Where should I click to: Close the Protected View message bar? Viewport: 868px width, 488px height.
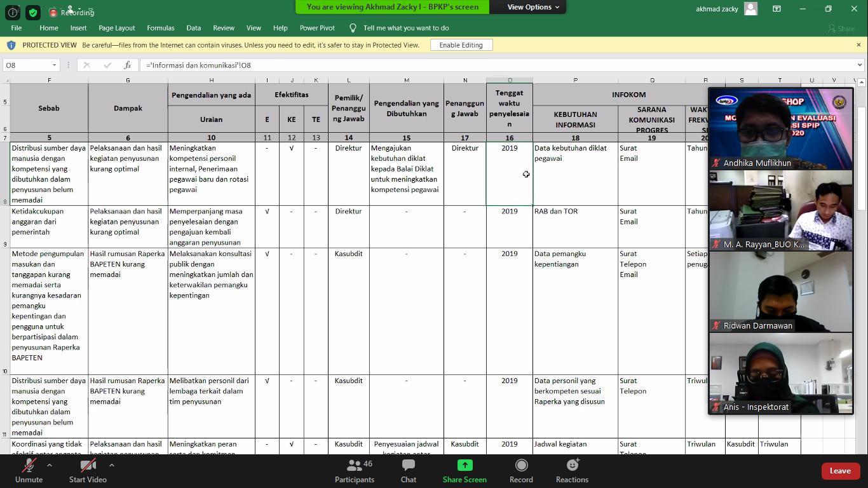pyautogui.click(x=858, y=45)
